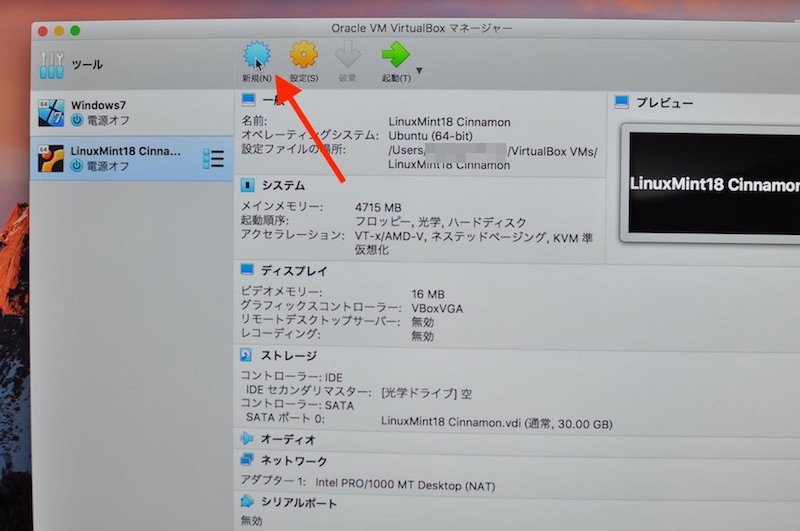Viewport: 800px width, 531px height.
Task: Click the boot order floppy, optical value
Action: pyautogui.click(x=440, y=222)
